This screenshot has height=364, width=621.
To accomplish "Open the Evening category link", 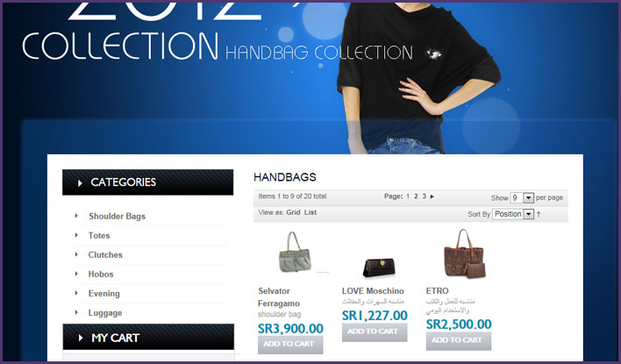I will [x=103, y=294].
